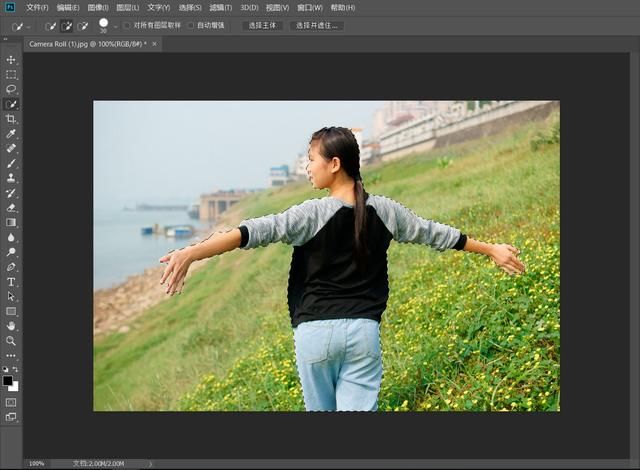Open the 文字(Y) menu
Image resolution: width=640 pixels, height=470 pixels.
[159, 8]
